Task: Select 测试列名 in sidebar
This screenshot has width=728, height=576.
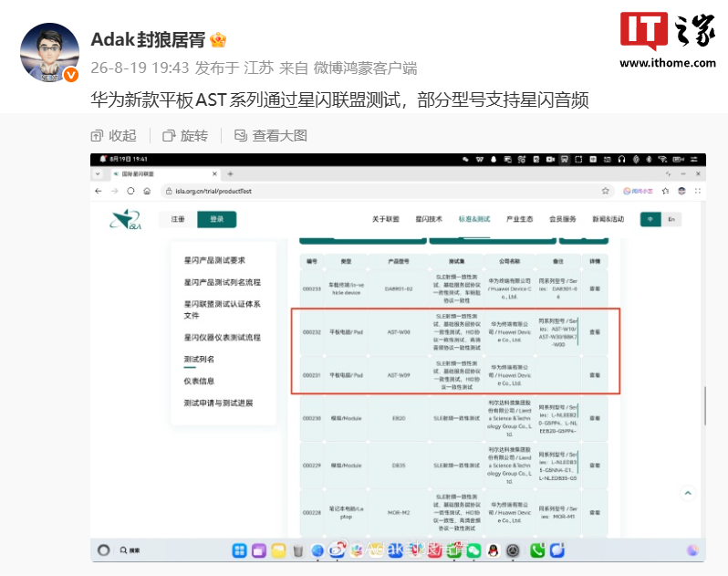Action: [x=199, y=360]
